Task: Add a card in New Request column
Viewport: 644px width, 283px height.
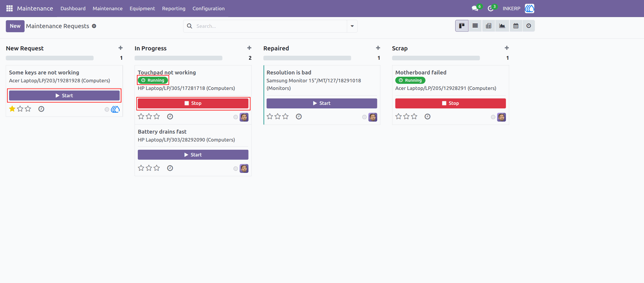Action: click(x=121, y=48)
